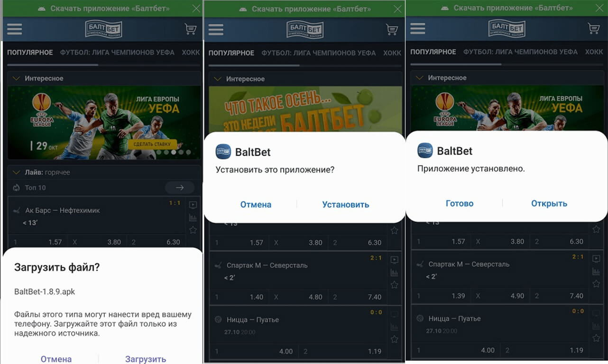Screen dimensions: 608x364
Task: Click the carousel dots on Europa League banner
Action: [173, 153]
